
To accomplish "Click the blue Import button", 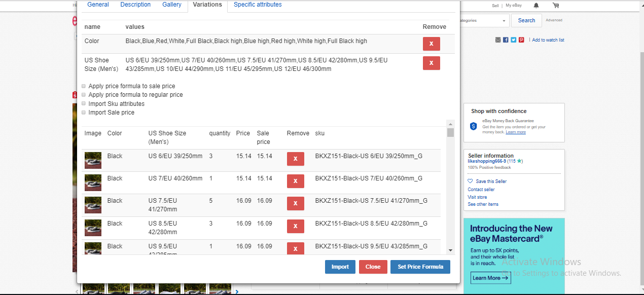I will point(340,267).
